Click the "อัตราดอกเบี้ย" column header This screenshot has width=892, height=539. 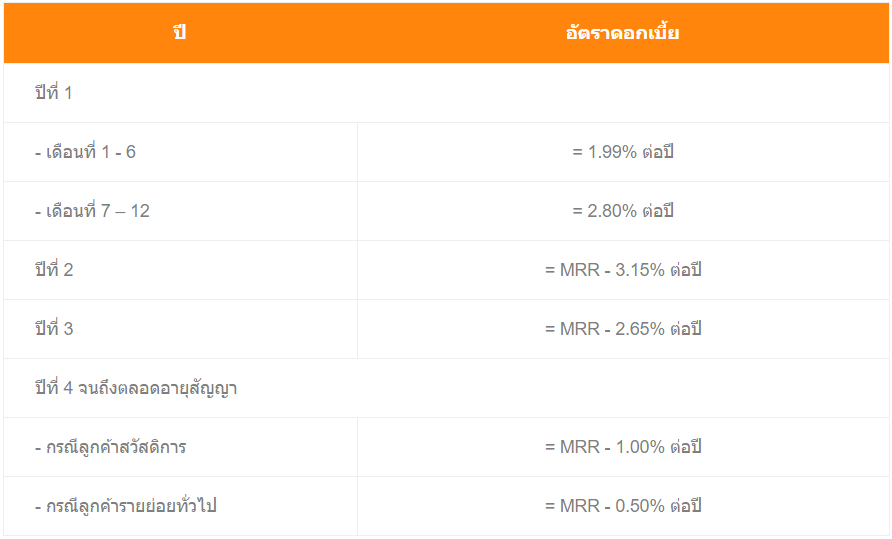coord(622,33)
